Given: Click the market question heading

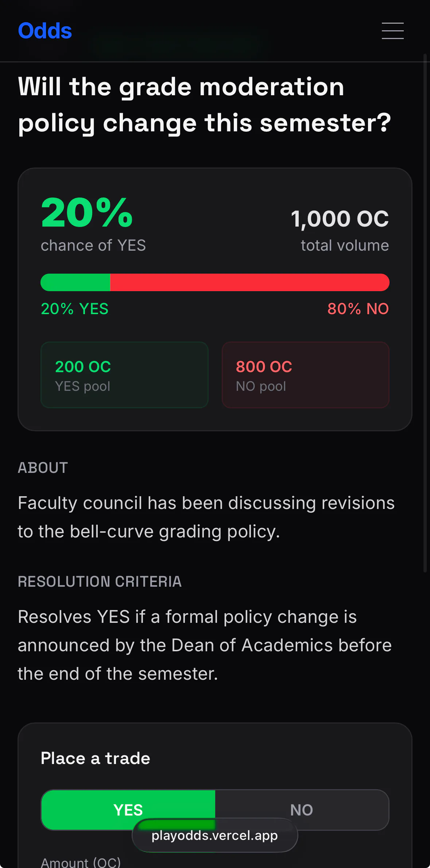Looking at the screenshot, I should 205,105.
